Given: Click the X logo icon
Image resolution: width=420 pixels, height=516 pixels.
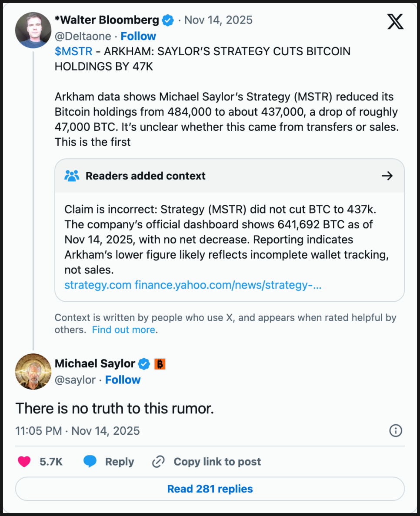Looking at the screenshot, I should click(395, 21).
